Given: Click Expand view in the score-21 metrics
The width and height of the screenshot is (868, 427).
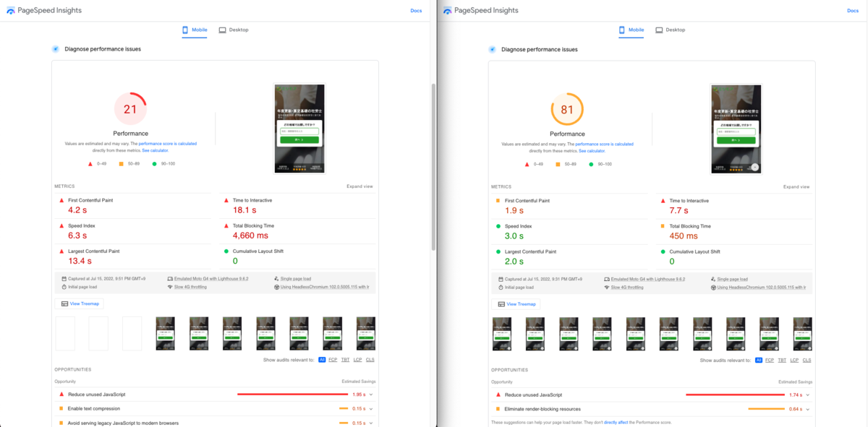Looking at the screenshot, I should point(359,186).
